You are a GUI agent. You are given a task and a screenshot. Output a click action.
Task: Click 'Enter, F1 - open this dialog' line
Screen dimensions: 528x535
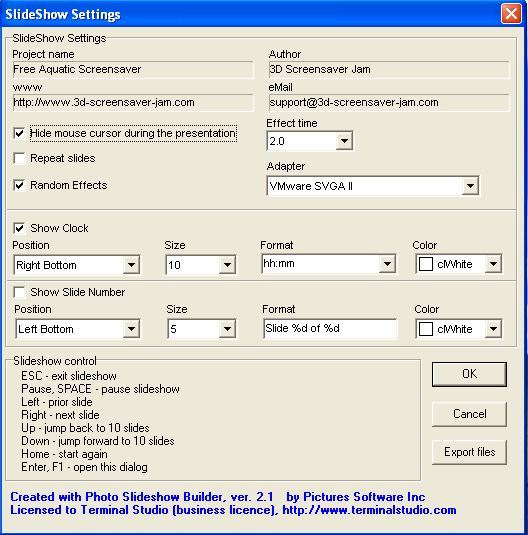tap(84, 467)
